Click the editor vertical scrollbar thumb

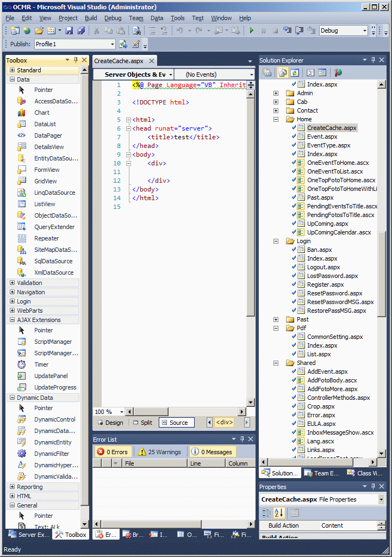pyautogui.click(x=251, y=208)
